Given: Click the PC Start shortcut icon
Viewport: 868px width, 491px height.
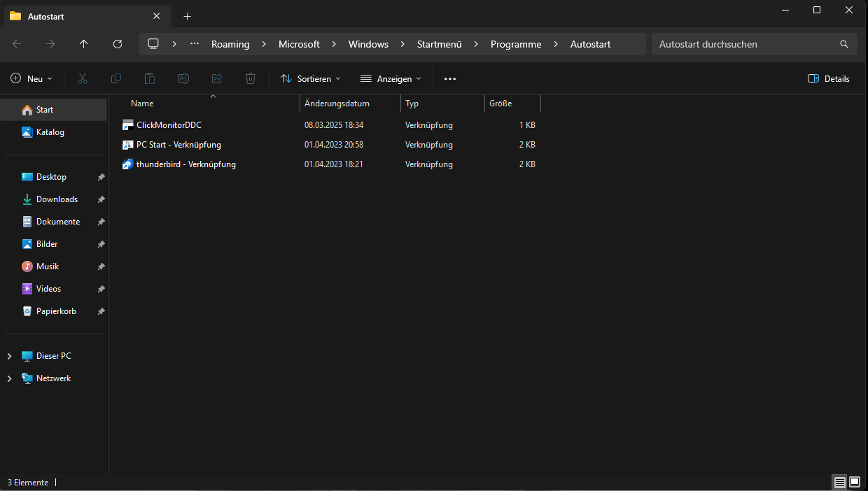Looking at the screenshot, I should point(128,145).
